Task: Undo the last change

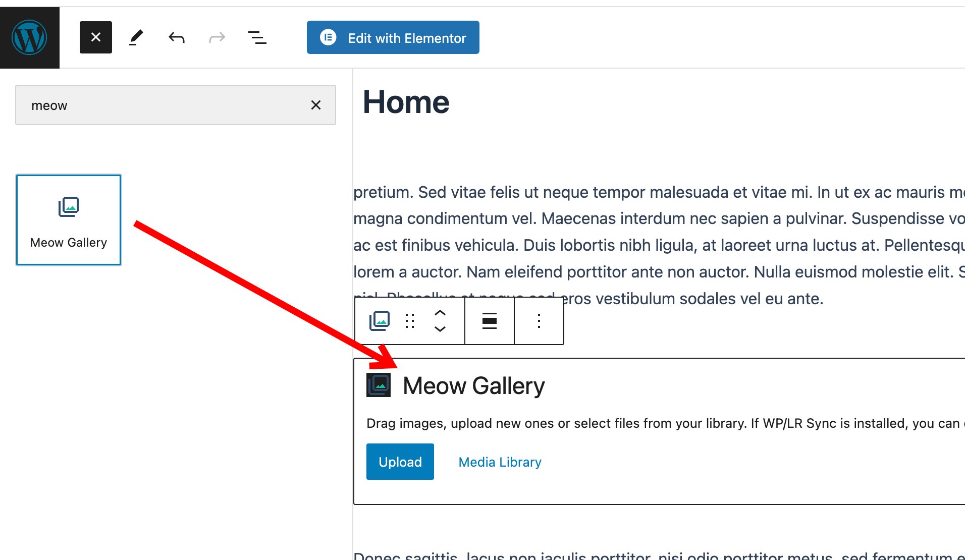Action: tap(176, 37)
